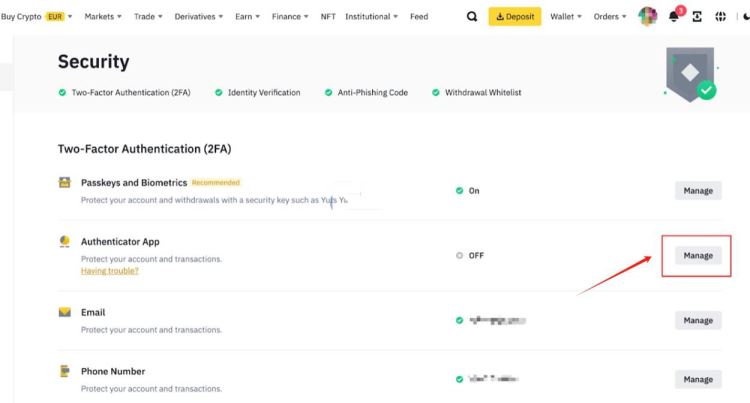The image size is (750, 403).
Task: Open the Wallet dropdown
Action: [x=568, y=17]
